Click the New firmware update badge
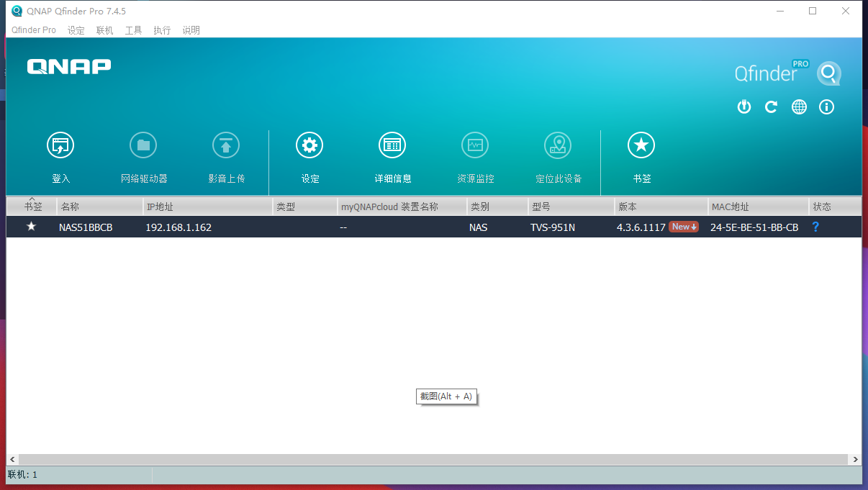Screen dimensions: 868x490 click(x=684, y=227)
